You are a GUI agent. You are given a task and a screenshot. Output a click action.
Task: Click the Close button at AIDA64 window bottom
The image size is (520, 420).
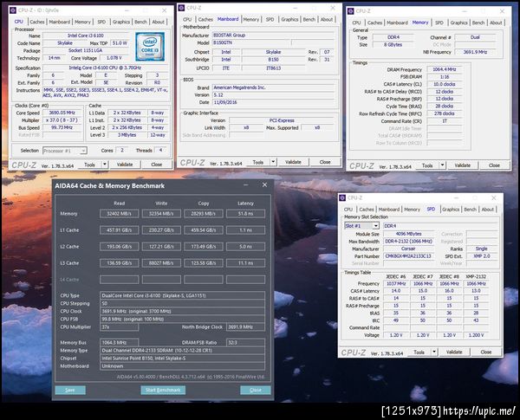coord(256,390)
